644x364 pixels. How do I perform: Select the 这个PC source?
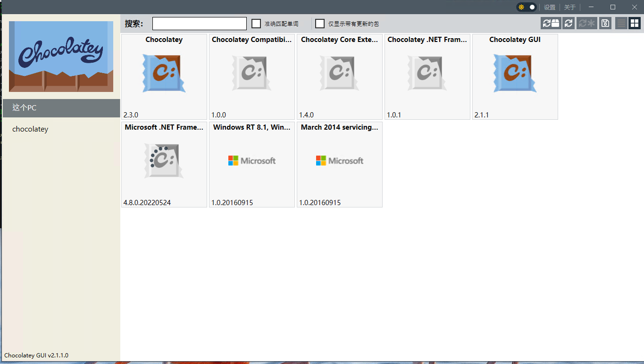(61, 108)
